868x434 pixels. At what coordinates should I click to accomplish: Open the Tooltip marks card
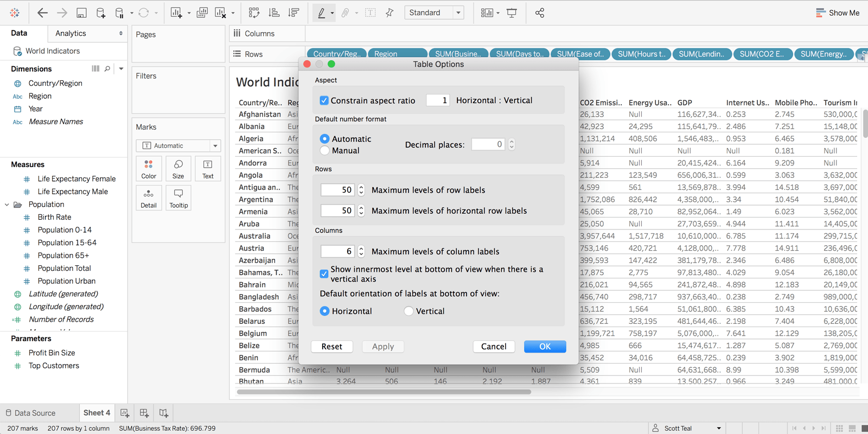pyautogui.click(x=178, y=198)
